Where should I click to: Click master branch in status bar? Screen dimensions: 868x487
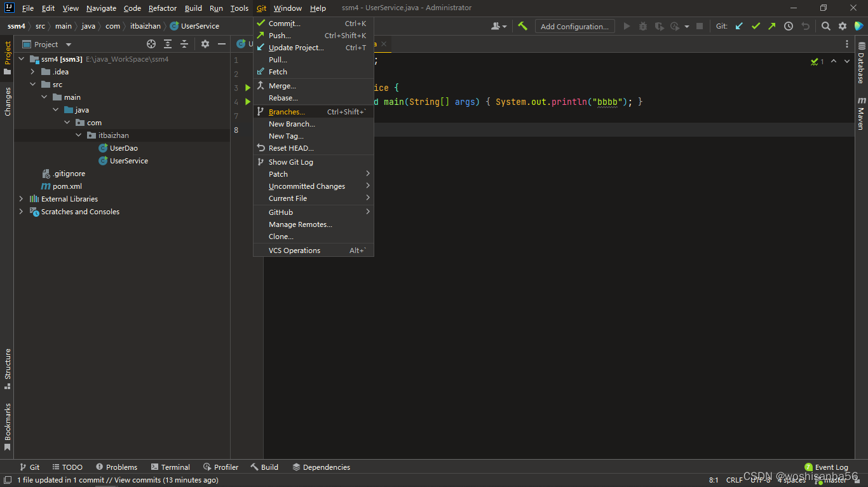(x=831, y=480)
